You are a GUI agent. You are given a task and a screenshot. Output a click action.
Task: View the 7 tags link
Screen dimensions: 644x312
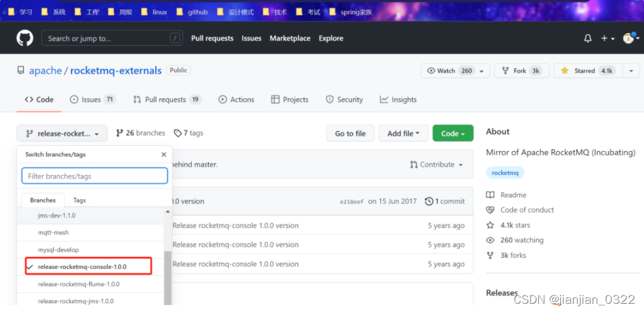(189, 133)
